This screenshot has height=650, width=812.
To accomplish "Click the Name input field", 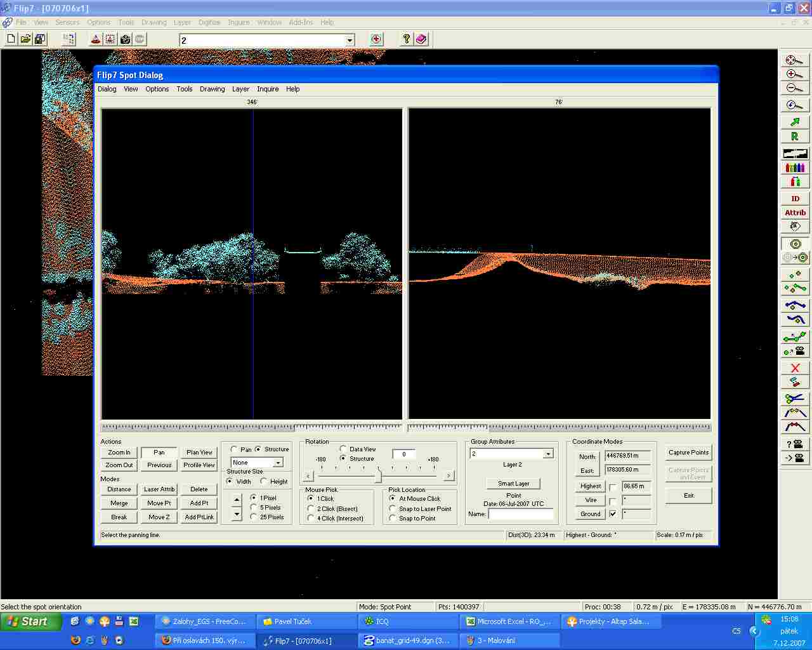I will [x=520, y=514].
